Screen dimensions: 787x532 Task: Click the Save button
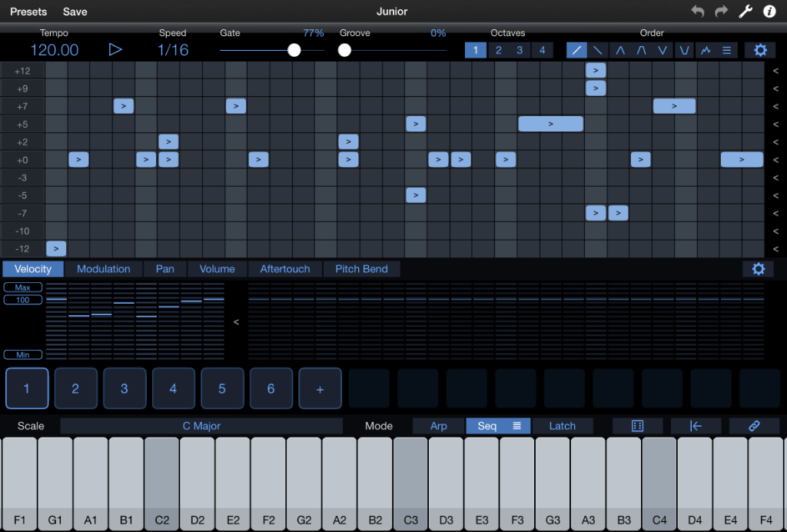(75, 12)
